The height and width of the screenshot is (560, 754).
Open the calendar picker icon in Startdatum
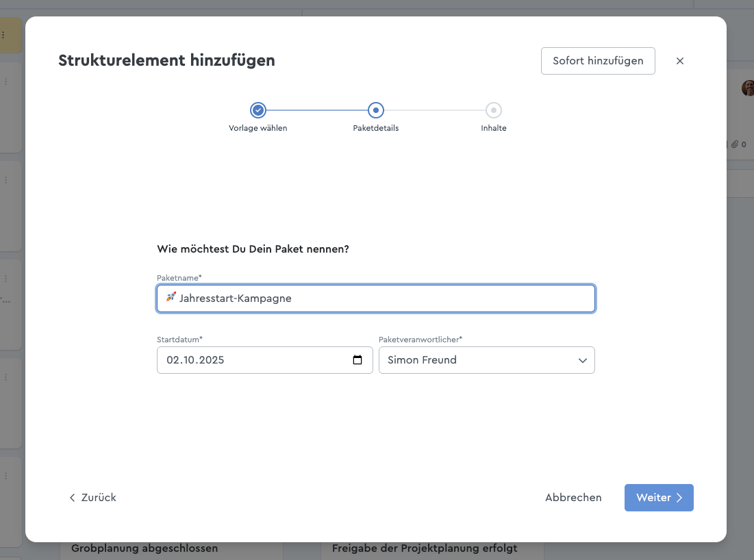tap(357, 360)
